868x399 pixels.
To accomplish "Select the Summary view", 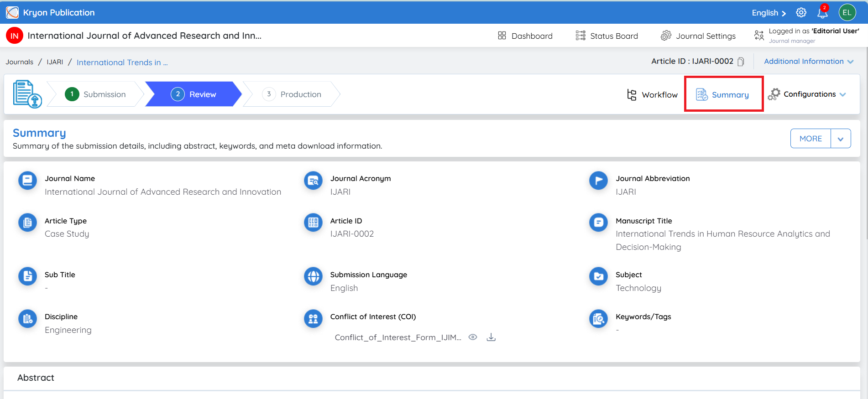I will point(723,94).
